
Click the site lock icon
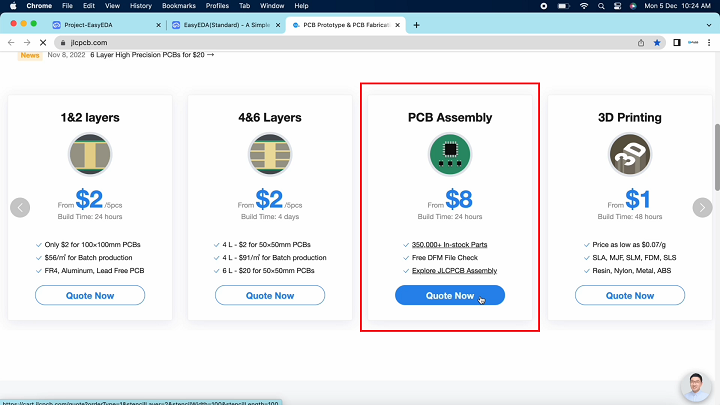coord(63,43)
